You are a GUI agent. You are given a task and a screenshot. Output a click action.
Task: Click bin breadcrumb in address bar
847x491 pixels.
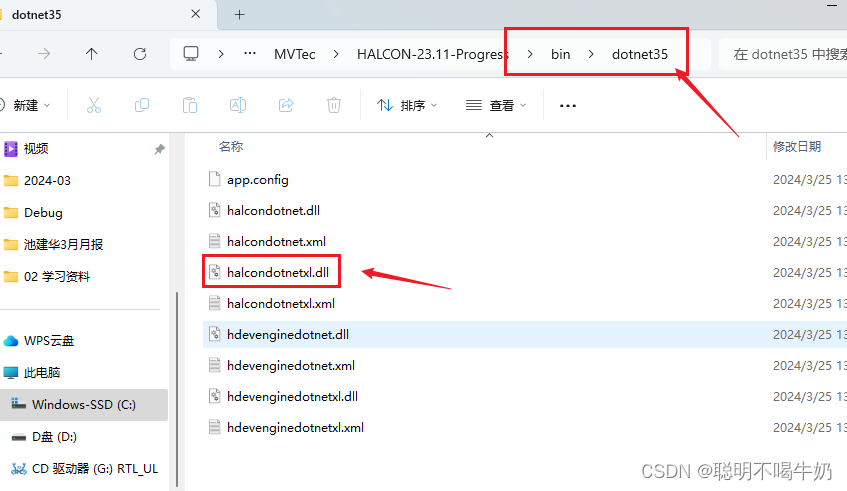[x=561, y=54]
